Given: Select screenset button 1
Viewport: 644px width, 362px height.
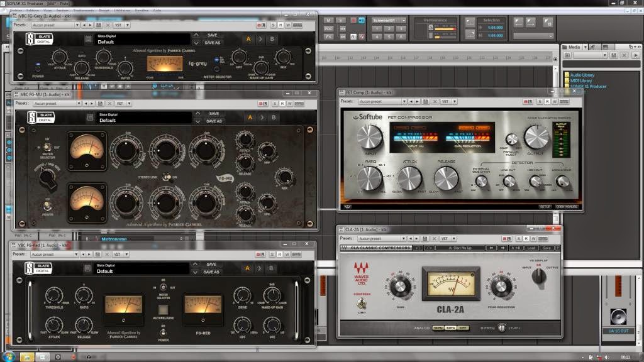Looking at the screenshot, I should 377,29.
